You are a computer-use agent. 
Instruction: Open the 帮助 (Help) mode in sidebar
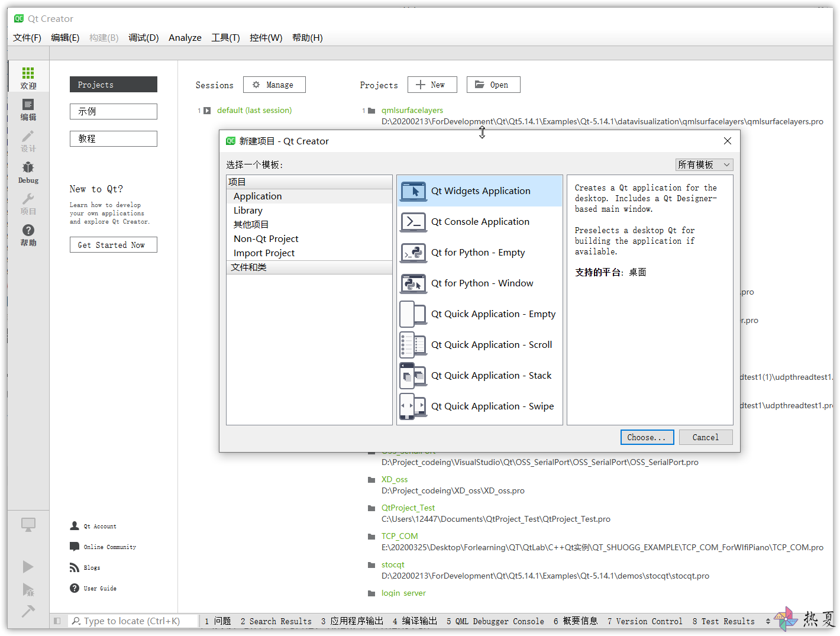28,235
